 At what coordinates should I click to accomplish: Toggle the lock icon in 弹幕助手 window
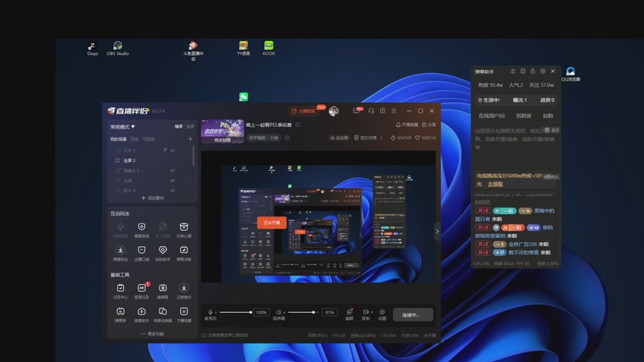pyautogui.click(x=533, y=71)
